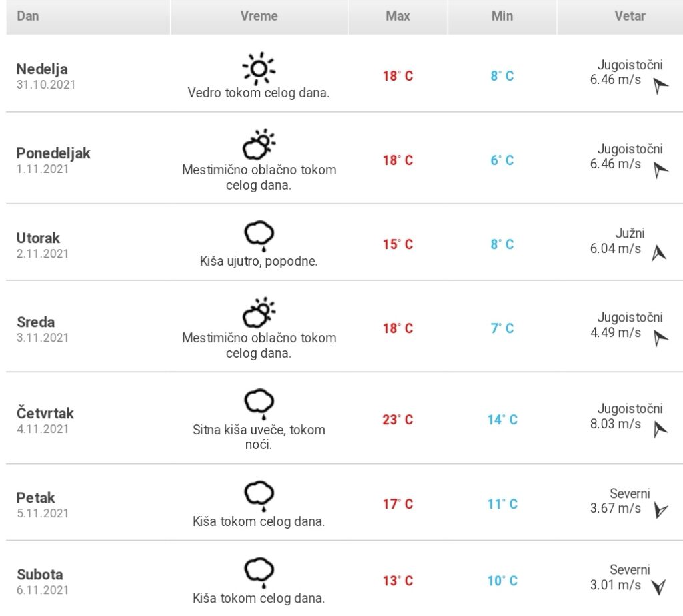This screenshot has height=616, width=683.
Task: Click the sunny weather icon for Nedelja
Action: click(x=259, y=69)
